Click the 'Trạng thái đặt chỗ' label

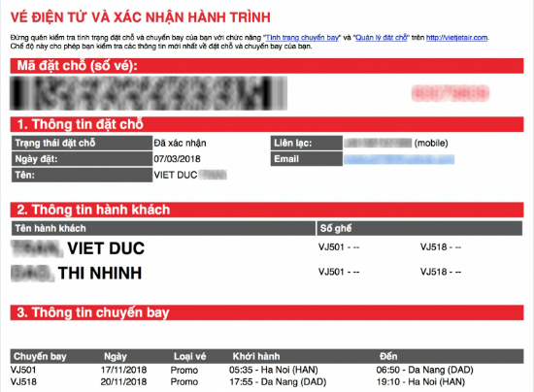pos(82,143)
